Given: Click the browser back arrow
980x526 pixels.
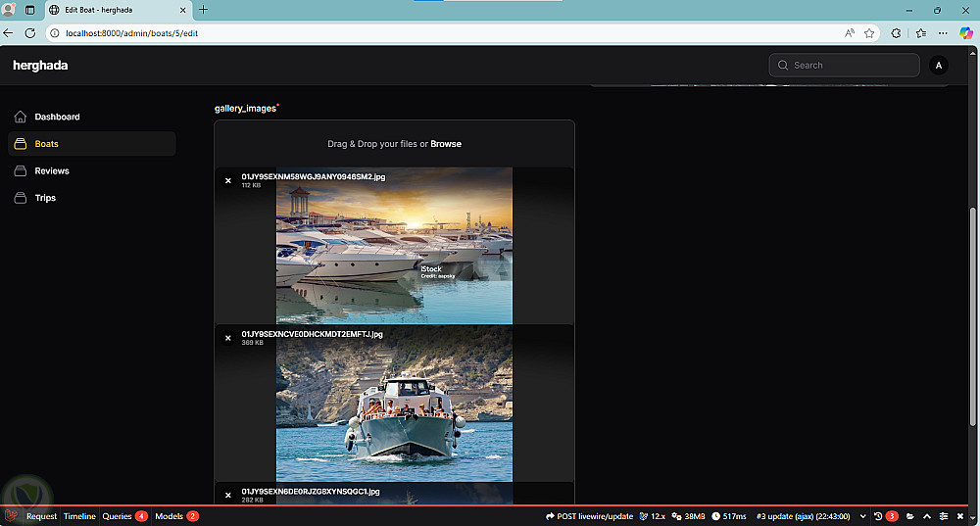Looking at the screenshot, I should 8,33.
